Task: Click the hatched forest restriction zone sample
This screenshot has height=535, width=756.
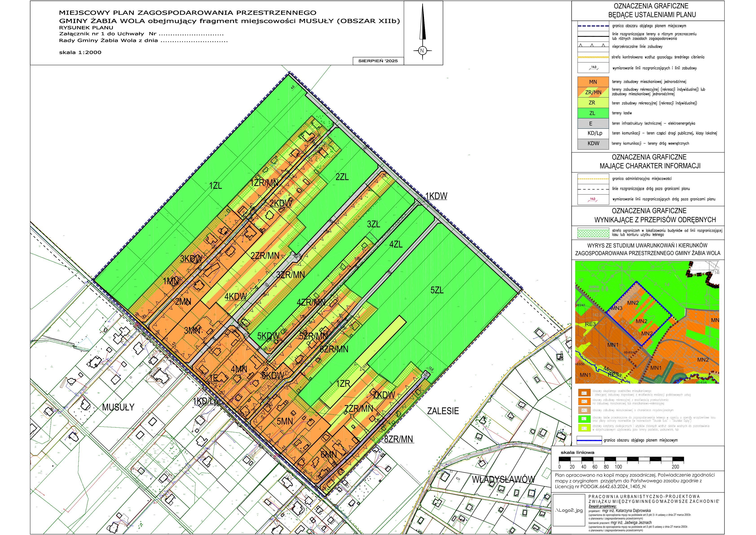Action: pyautogui.click(x=593, y=233)
